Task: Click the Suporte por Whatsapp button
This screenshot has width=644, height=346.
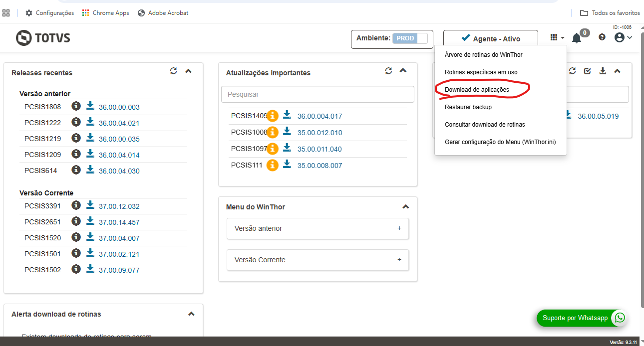Action: (x=582, y=318)
